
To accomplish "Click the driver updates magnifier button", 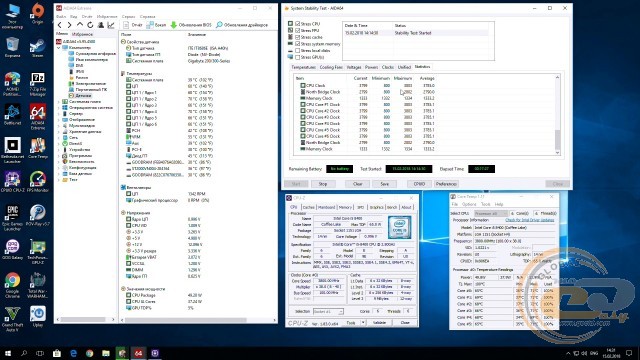I will 242,25.
